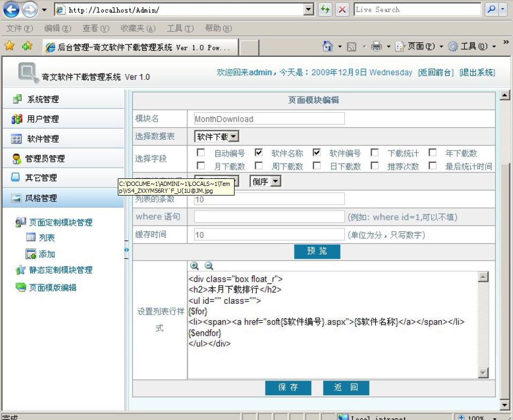Click the zoom in magnifier above code editor
Screen dimensions: 513x420
click(x=194, y=266)
